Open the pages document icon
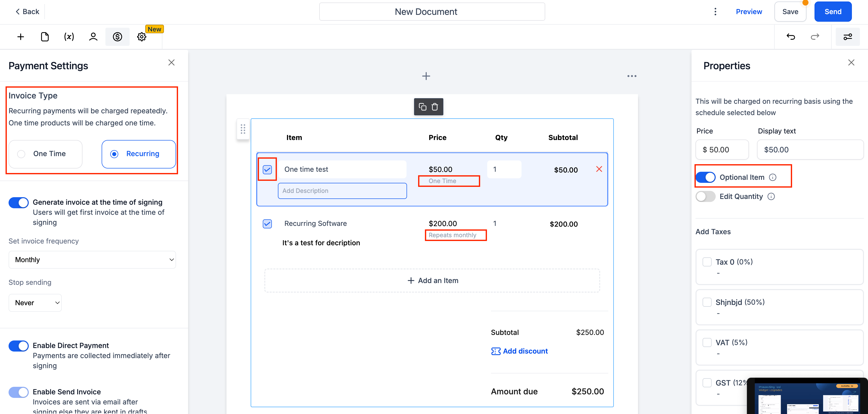This screenshot has height=414, width=868. coord(45,37)
